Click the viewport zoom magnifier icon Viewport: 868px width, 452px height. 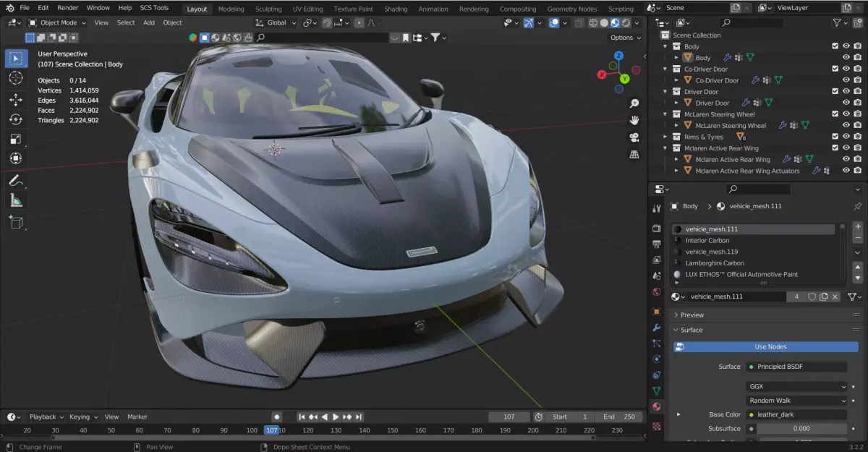pos(634,103)
